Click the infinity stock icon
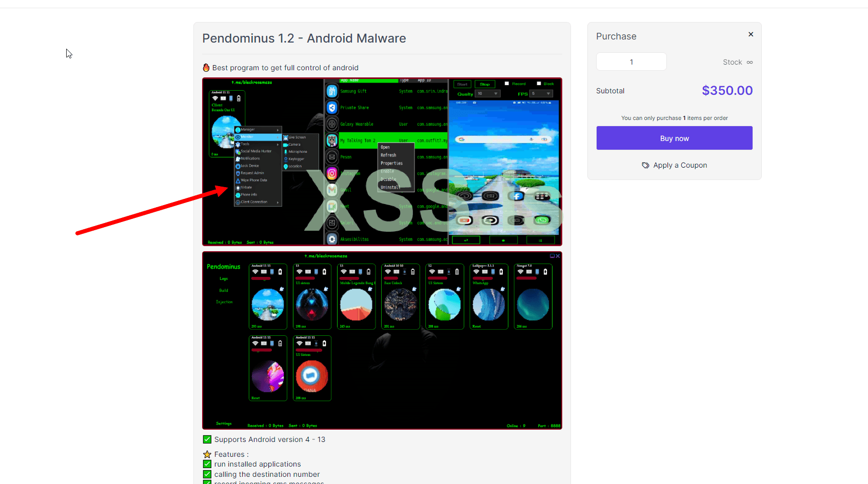Viewport: 868px width, 484px height. [749, 62]
